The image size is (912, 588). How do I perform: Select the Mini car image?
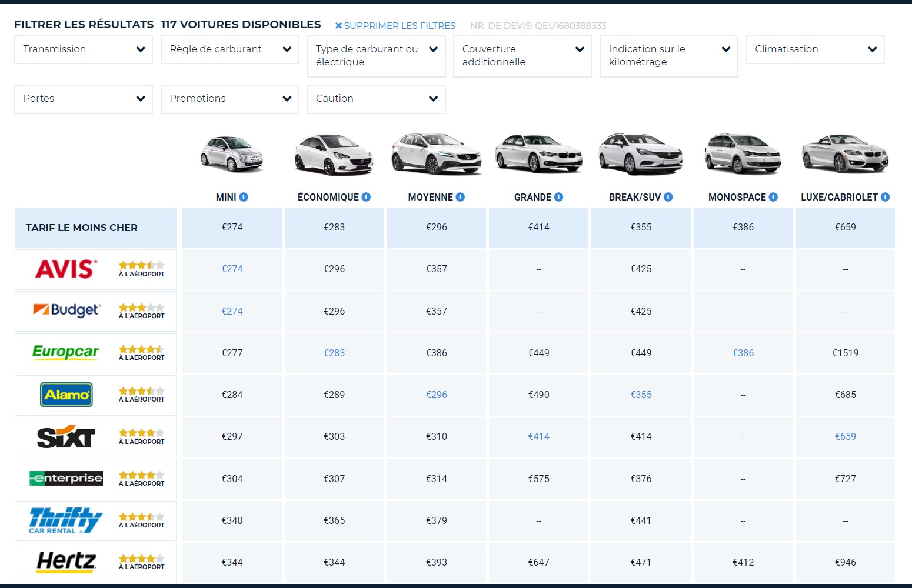pyautogui.click(x=232, y=154)
